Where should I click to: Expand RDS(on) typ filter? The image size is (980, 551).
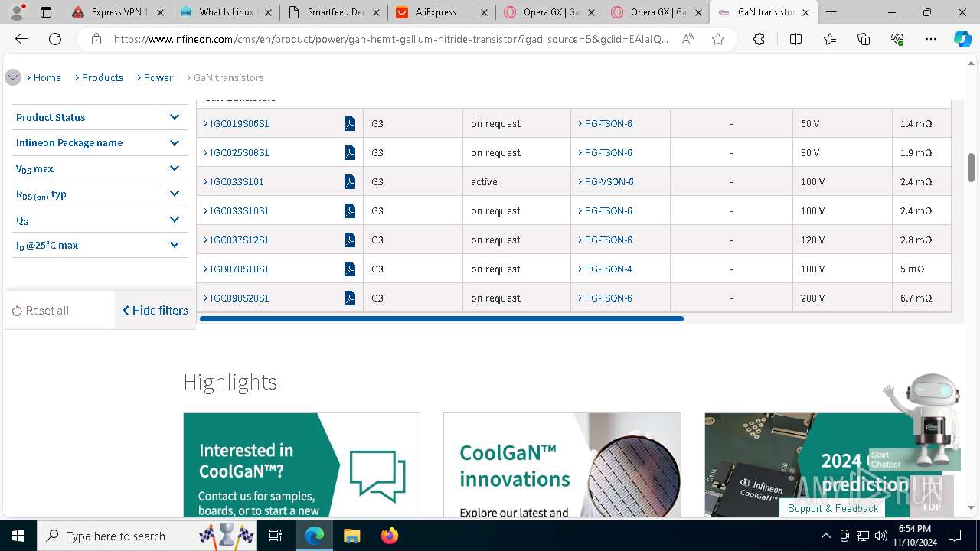coord(100,194)
